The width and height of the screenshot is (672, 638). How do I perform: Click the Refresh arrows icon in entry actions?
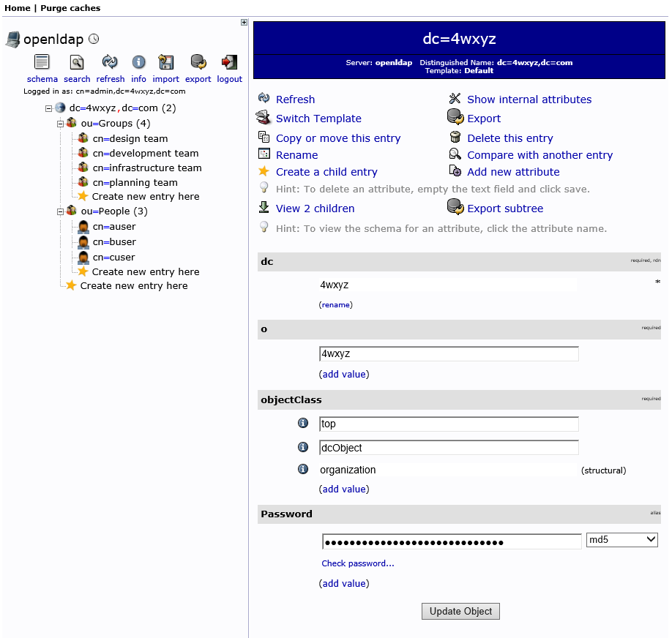(x=264, y=99)
